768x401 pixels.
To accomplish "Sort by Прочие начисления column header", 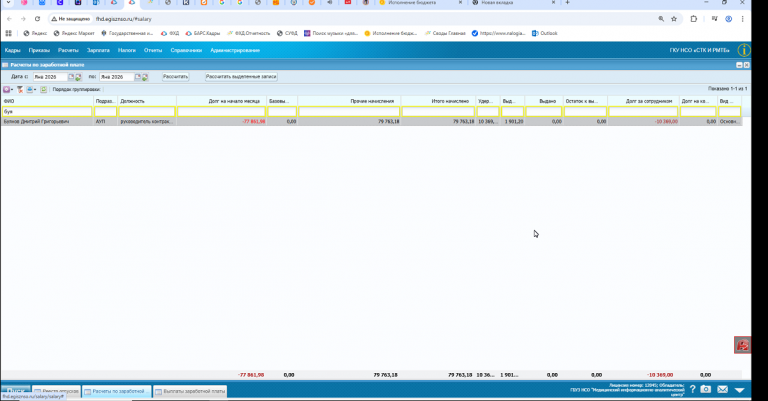I will [349, 101].
